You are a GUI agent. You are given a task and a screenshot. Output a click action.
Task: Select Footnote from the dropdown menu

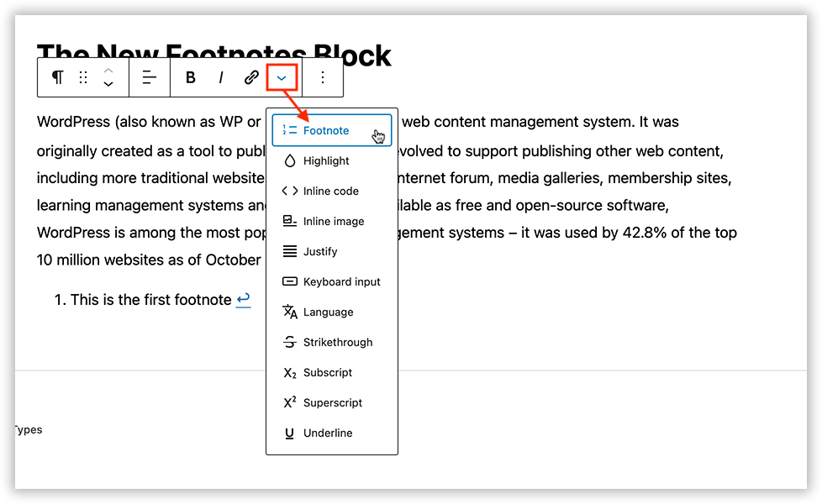coord(326,131)
